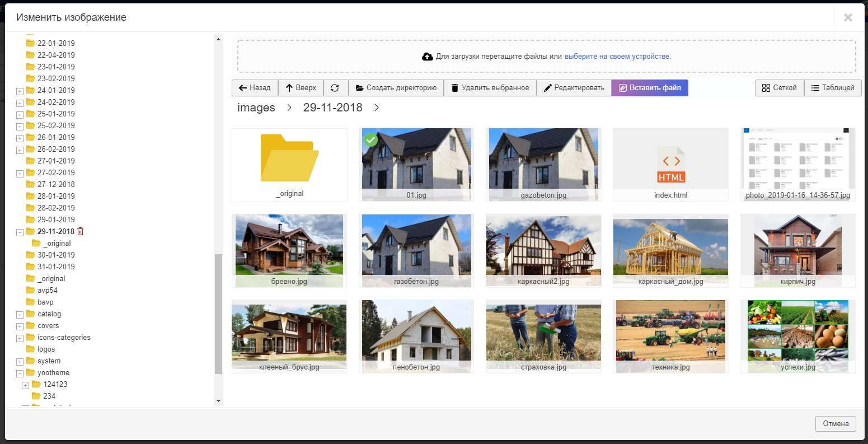Click the выберите на своем устройстве link
Screen dimensions: 868x444
pos(617,57)
